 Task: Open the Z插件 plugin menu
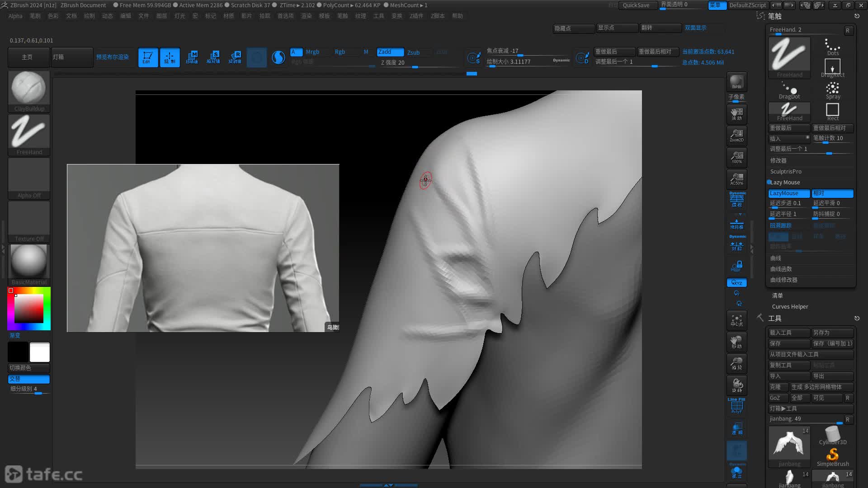tap(416, 16)
